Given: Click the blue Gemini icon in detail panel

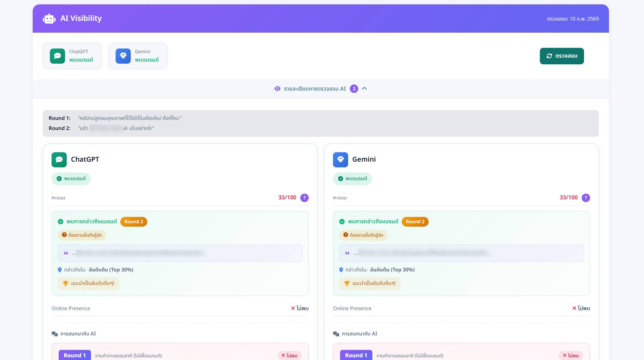Looking at the screenshot, I should (x=340, y=160).
